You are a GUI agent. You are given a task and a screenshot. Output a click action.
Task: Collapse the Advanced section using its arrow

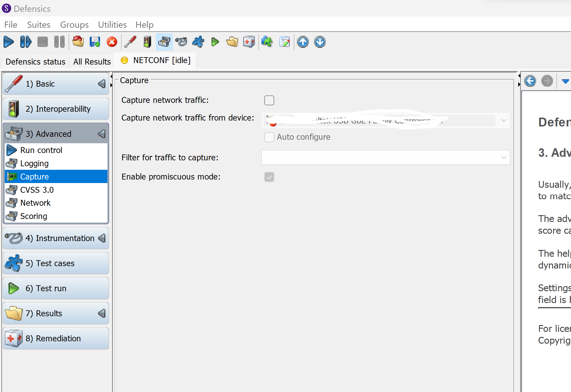coord(101,134)
